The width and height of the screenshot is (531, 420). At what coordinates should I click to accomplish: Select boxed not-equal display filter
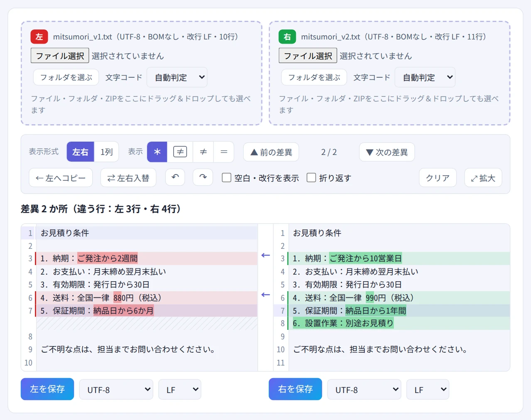click(x=180, y=152)
